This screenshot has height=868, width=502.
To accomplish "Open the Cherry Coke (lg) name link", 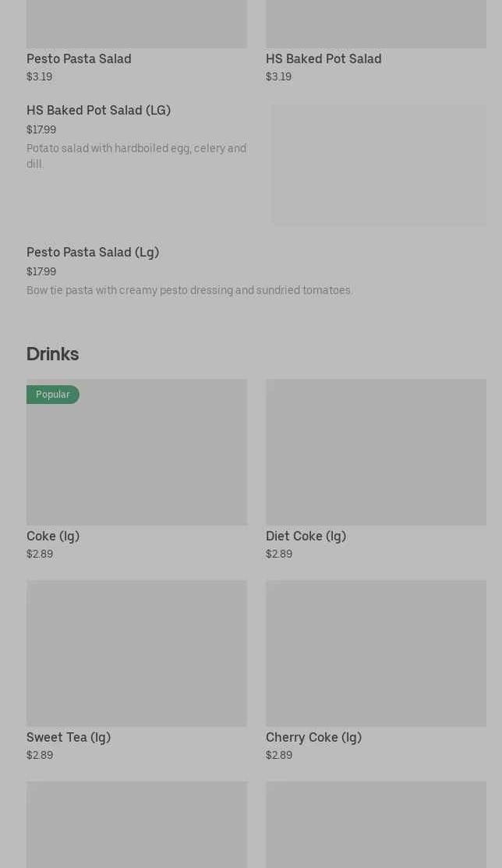I will 313,738.
